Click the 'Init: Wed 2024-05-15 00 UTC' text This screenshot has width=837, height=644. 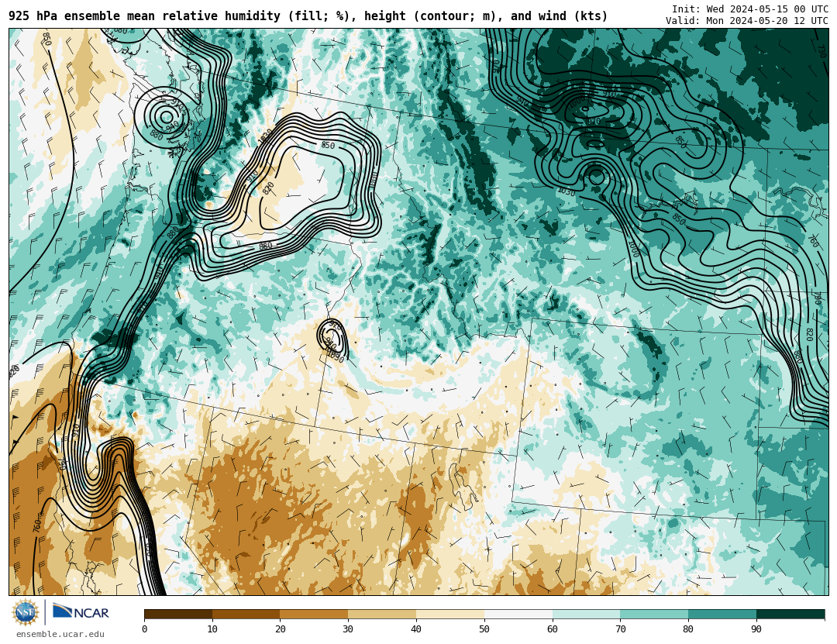click(750, 9)
